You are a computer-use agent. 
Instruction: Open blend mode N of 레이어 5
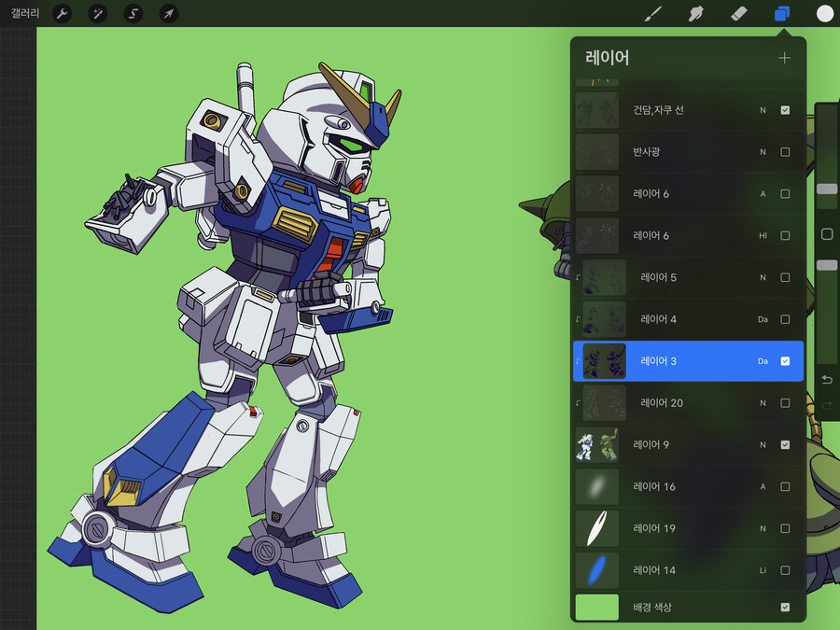pos(763,277)
